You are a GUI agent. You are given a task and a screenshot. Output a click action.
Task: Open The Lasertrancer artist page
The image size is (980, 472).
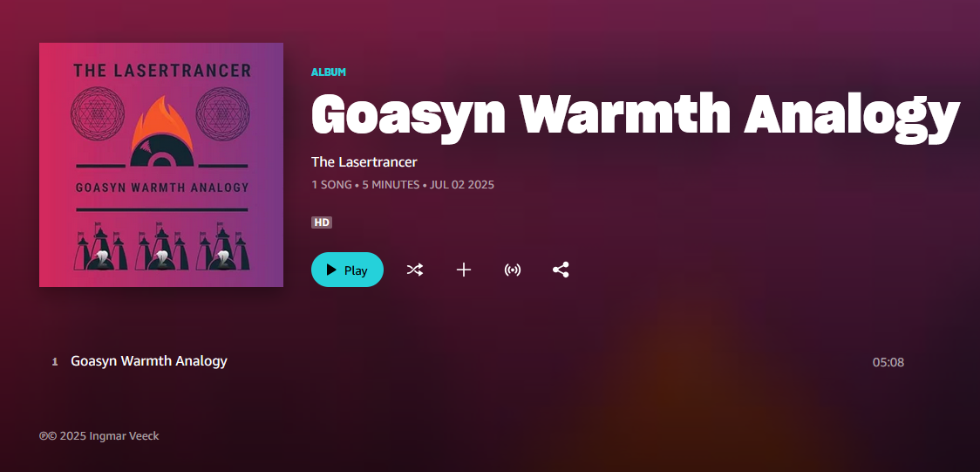click(364, 162)
